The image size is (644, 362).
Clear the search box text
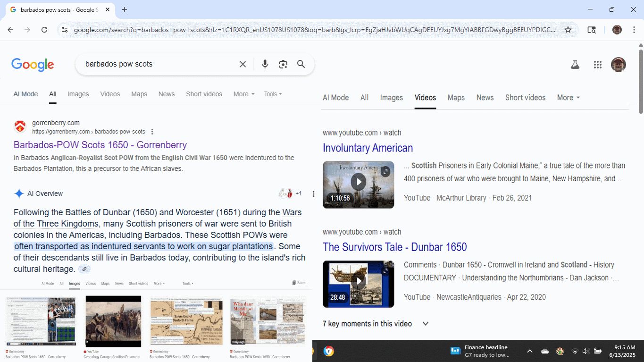[x=243, y=64]
